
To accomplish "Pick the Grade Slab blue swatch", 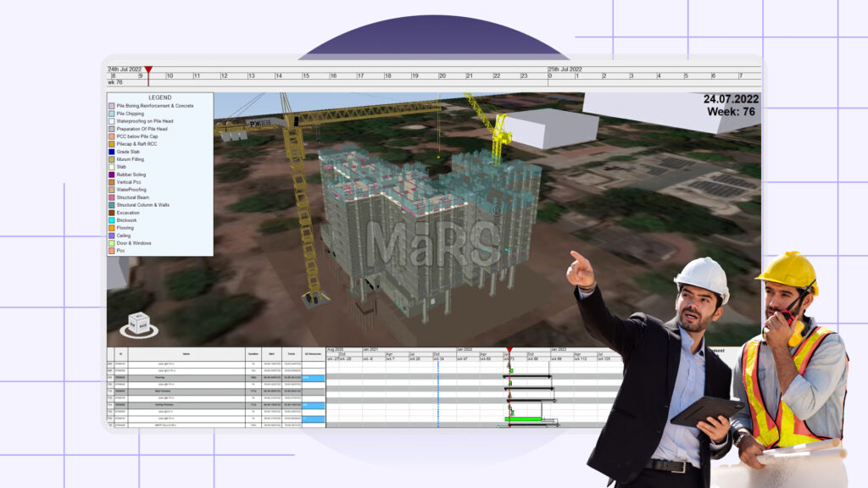I will [112, 152].
